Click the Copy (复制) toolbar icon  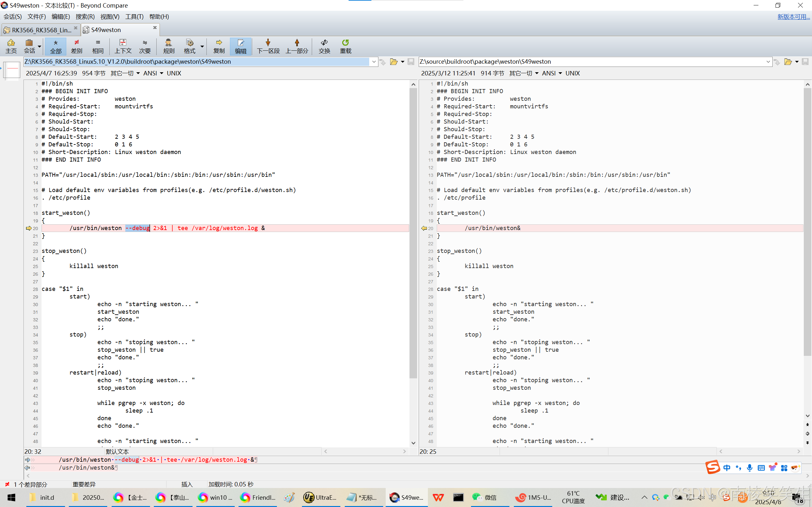pyautogui.click(x=219, y=46)
